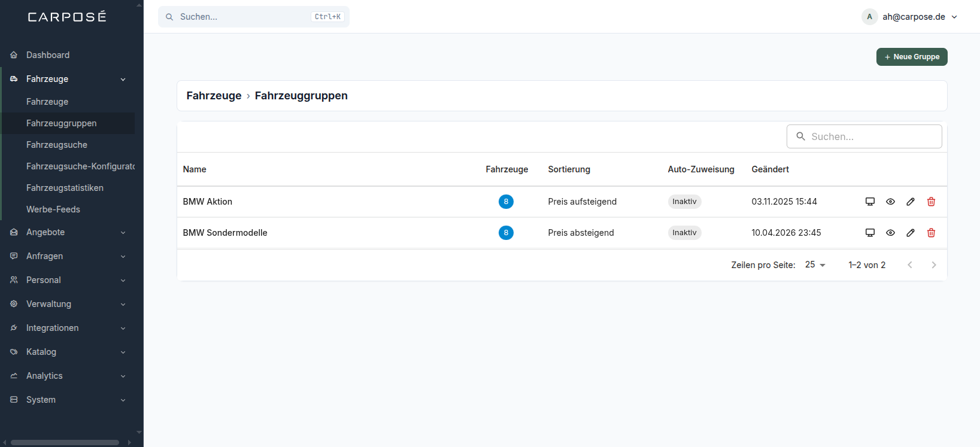Click the Katalog tag icon
The image size is (980, 447).
point(14,352)
